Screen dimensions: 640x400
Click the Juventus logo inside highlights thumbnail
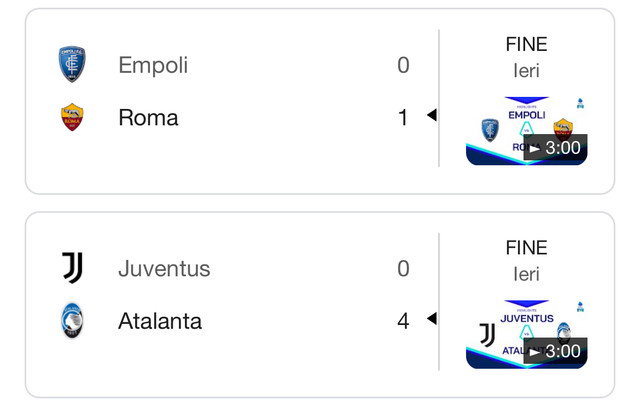(487, 335)
